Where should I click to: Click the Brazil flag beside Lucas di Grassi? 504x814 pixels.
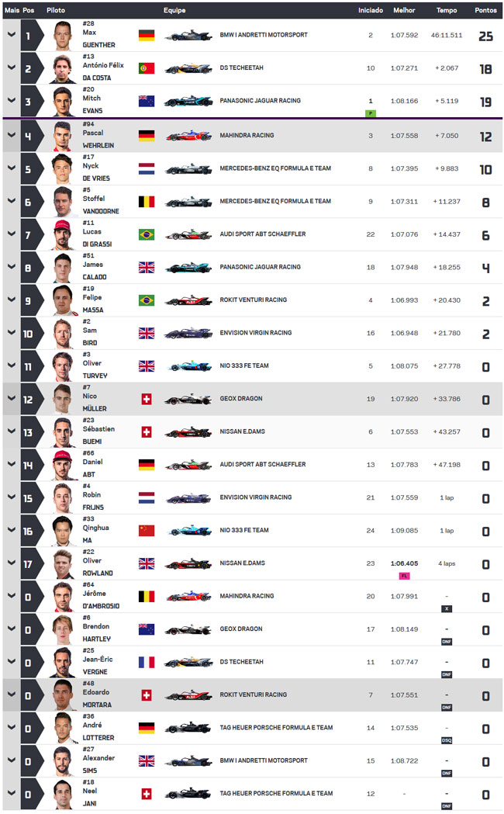pos(147,234)
